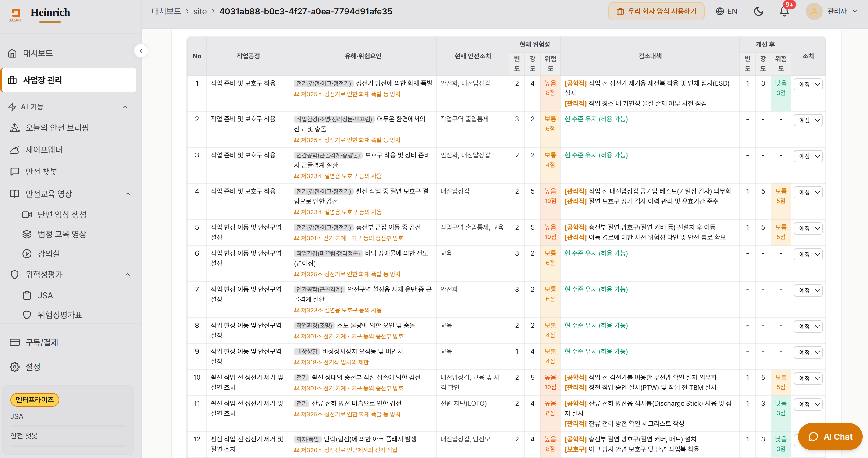Collapse the 안전교육 영상 section
The height and width of the screenshot is (458, 868).
pyautogui.click(x=127, y=194)
